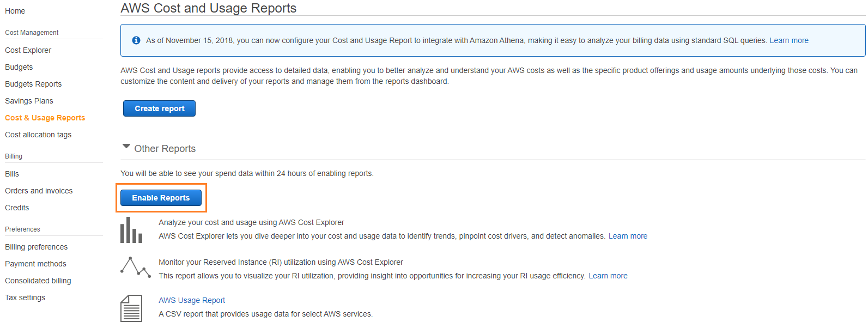Open Credits in the sidebar
This screenshot has height=328, width=868.
[17, 208]
